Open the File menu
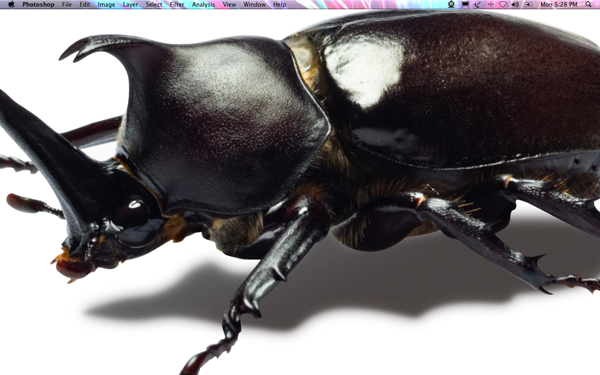600x375 pixels. (x=67, y=5)
